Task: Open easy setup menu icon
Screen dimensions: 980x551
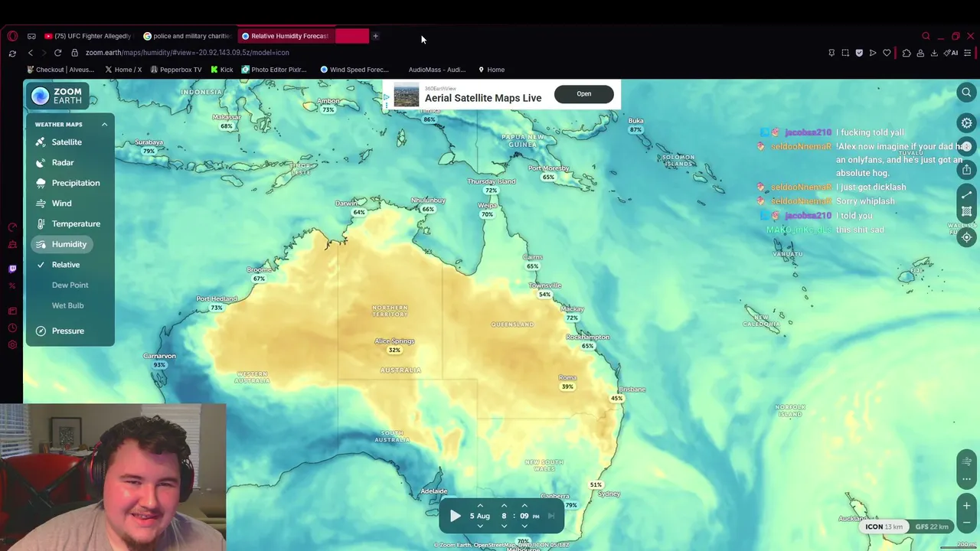Action: [x=968, y=53]
